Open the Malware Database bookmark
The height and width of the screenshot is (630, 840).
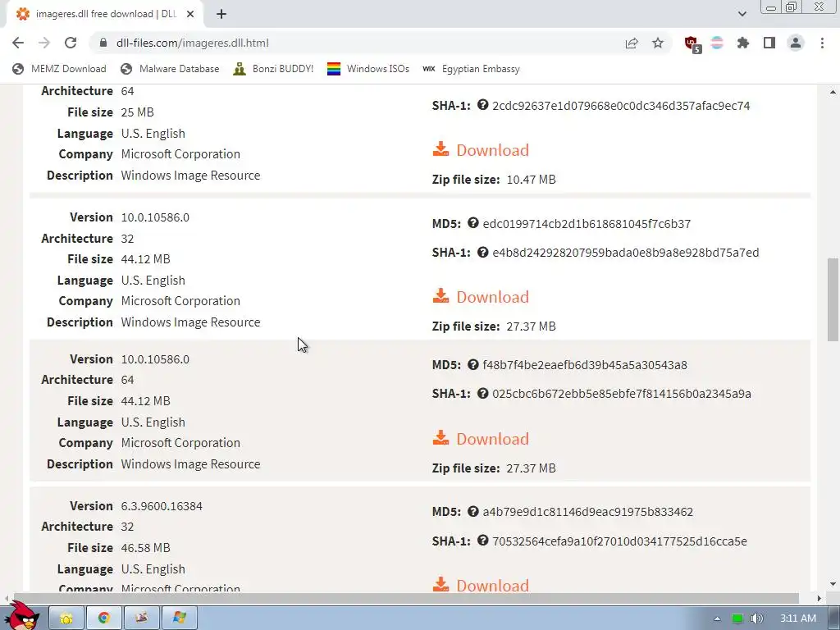coord(171,69)
